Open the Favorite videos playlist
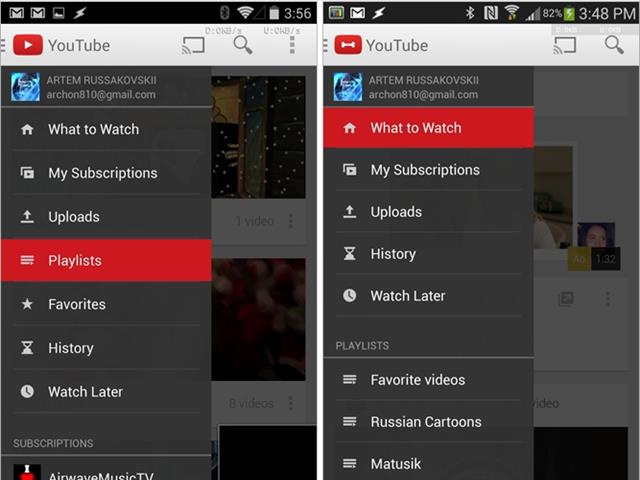Image resolution: width=640 pixels, height=480 pixels. pyautogui.click(x=429, y=380)
